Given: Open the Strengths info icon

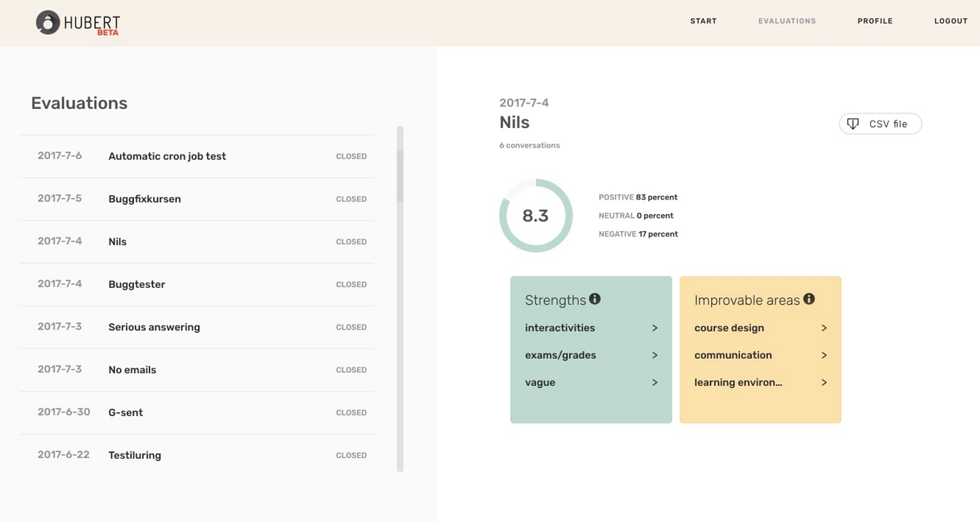Looking at the screenshot, I should click(x=595, y=299).
